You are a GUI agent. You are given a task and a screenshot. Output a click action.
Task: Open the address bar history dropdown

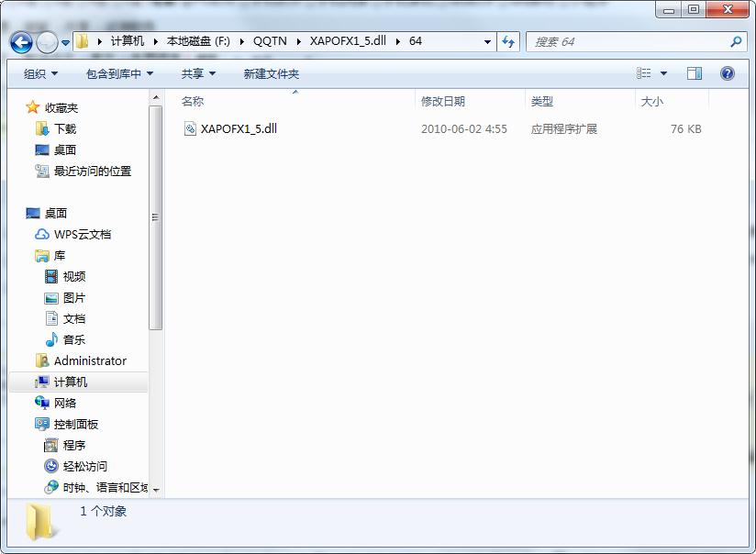tap(487, 42)
